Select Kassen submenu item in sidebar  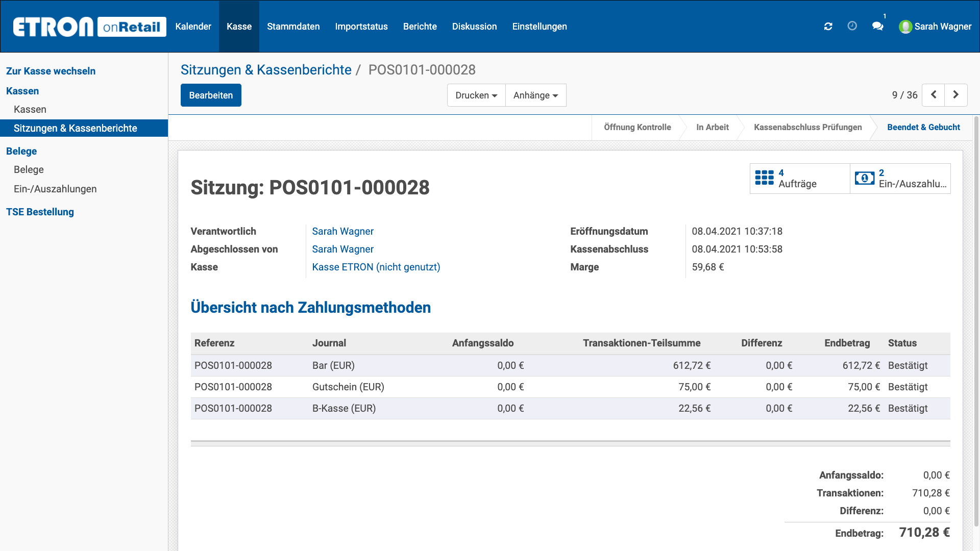30,109
